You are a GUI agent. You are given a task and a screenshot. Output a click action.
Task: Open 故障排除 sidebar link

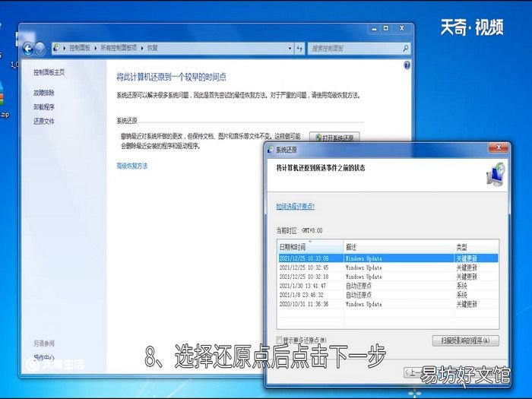[x=44, y=93]
